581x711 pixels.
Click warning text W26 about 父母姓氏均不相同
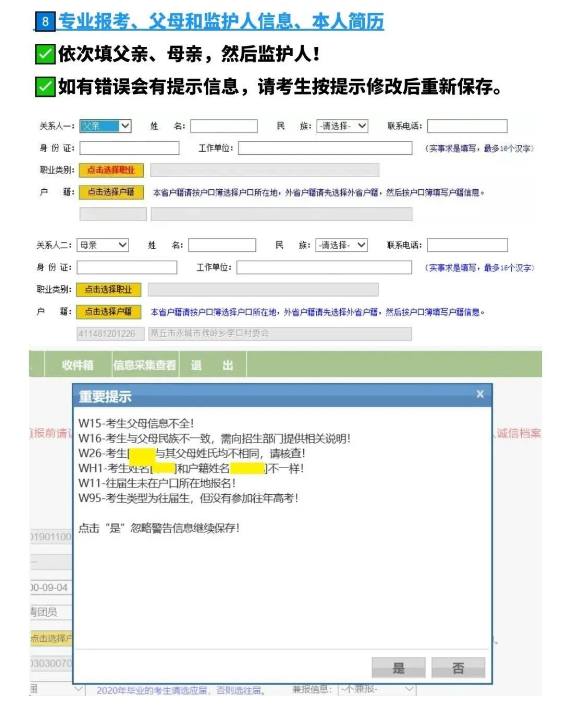click(x=191, y=453)
